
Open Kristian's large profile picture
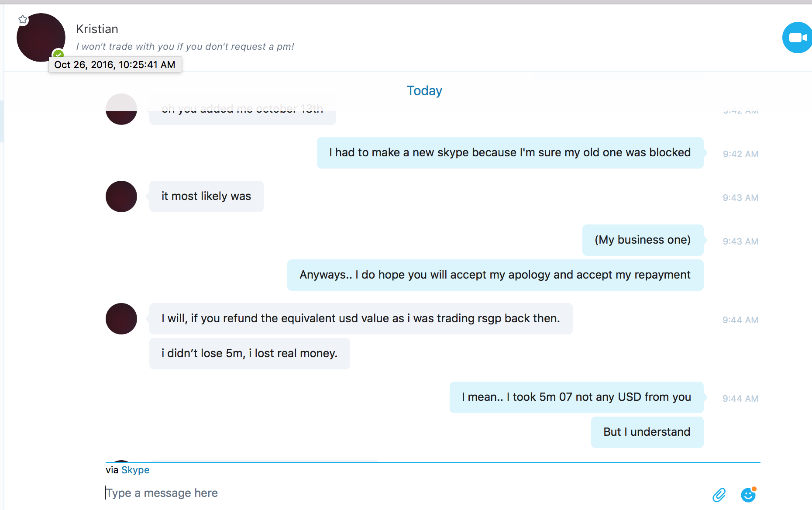(x=41, y=38)
